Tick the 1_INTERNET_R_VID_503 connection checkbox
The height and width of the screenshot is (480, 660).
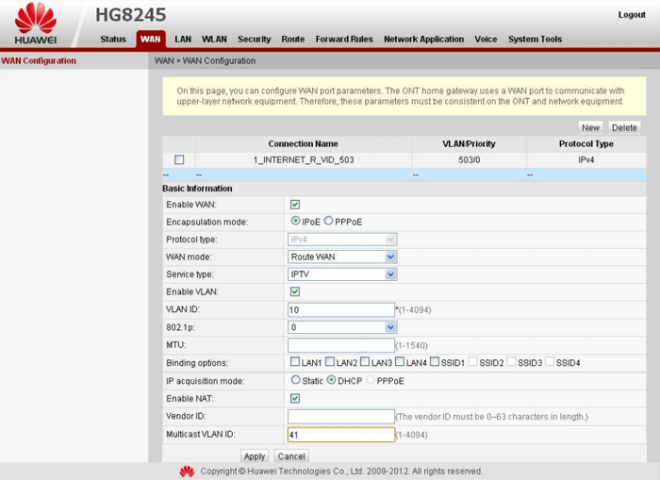pyautogui.click(x=179, y=160)
